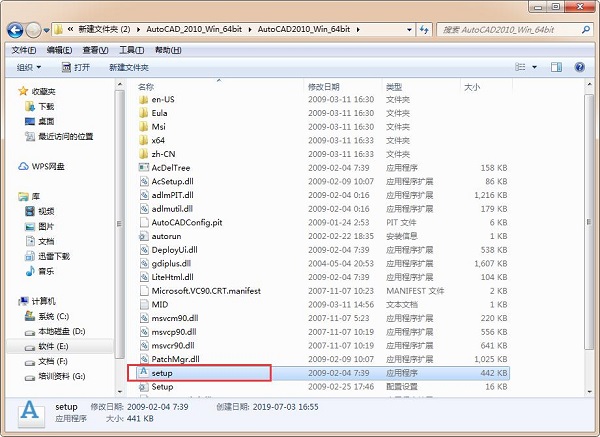The width and height of the screenshot is (600, 437).
Task: Select the setup application AutoCAD icon
Action: point(143,373)
